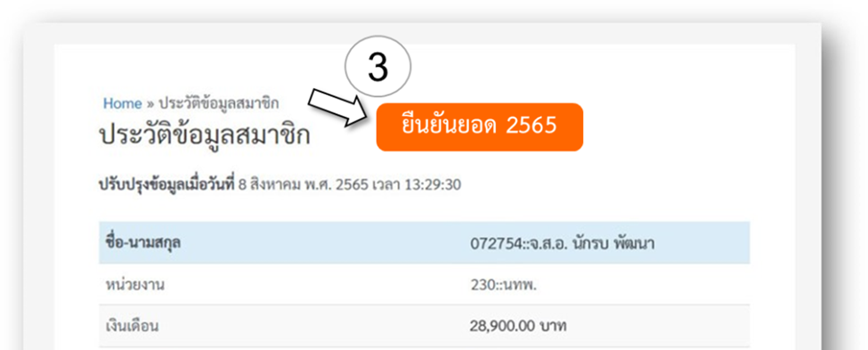Select the ประวัติข้อมูลสมาชิก breadcrumb text
The image size is (868, 350).
(219, 103)
